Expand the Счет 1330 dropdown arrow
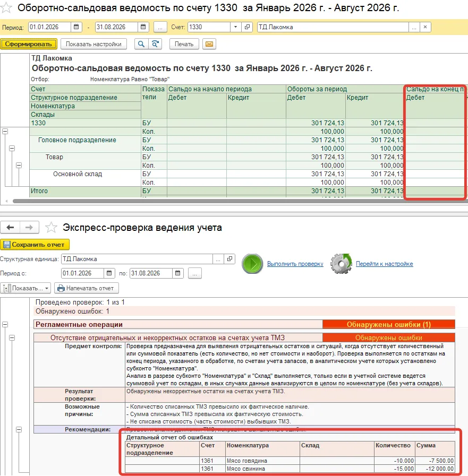The width and height of the screenshot is (468, 476). click(235, 27)
